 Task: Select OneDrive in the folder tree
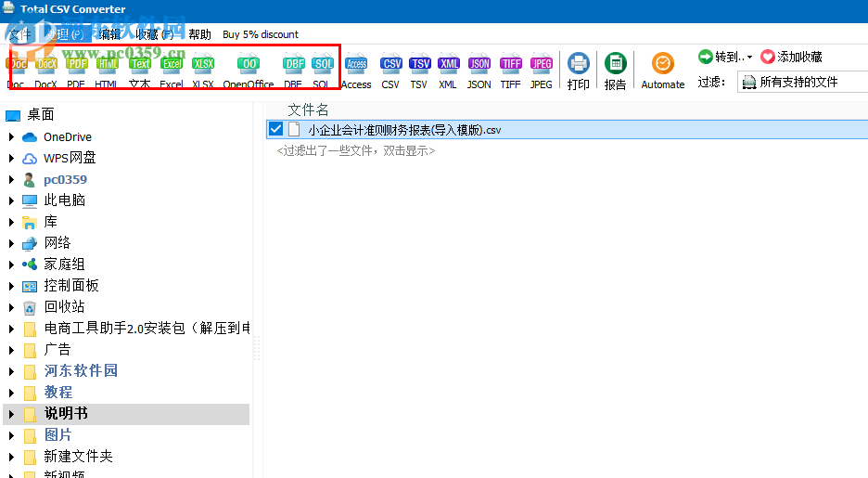(x=68, y=136)
